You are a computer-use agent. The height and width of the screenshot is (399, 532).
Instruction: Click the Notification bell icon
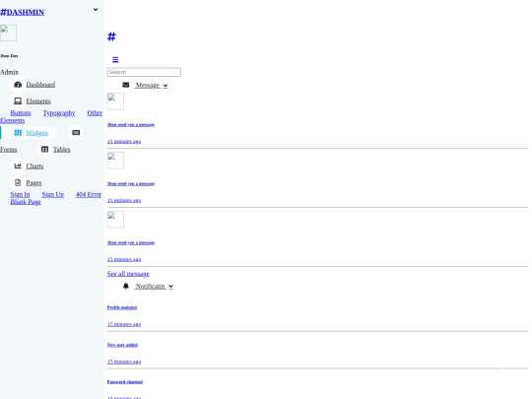pos(125,286)
